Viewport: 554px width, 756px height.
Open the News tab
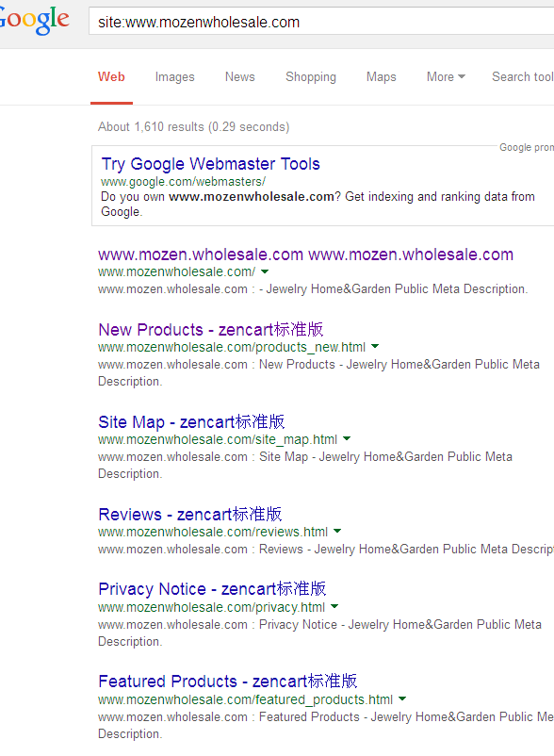240,77
